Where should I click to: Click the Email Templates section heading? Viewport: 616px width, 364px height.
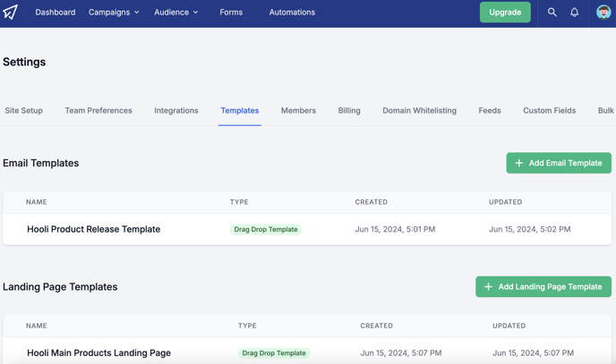[41, 163]
